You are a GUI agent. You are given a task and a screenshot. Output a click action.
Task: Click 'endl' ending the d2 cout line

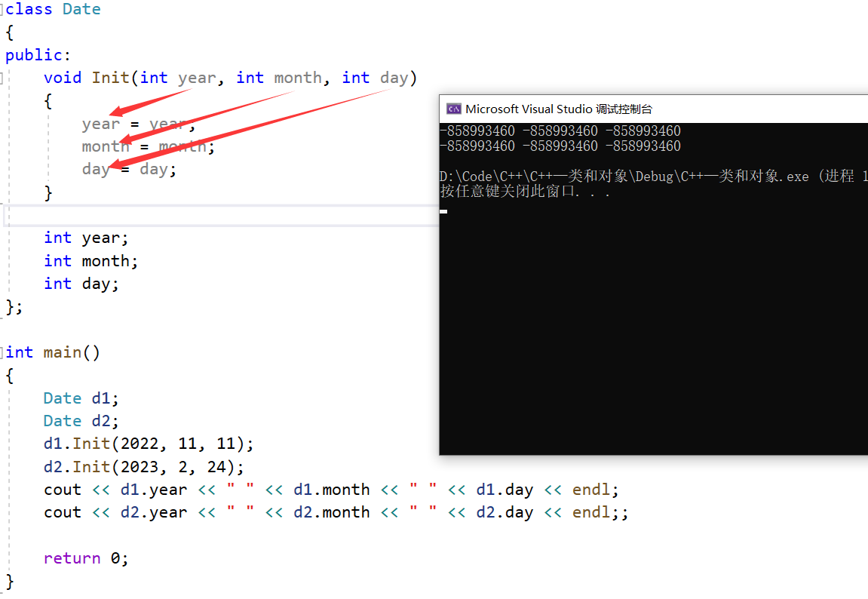(591, 512)
